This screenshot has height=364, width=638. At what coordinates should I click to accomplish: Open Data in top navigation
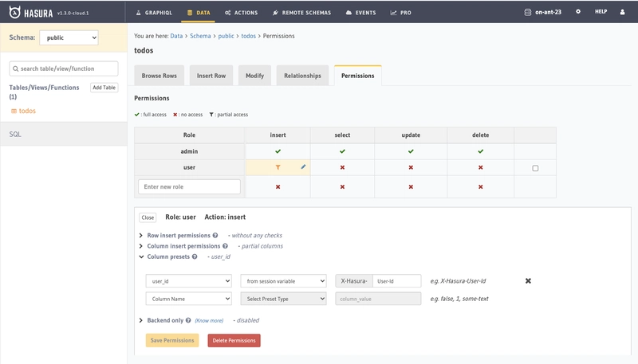199,13
